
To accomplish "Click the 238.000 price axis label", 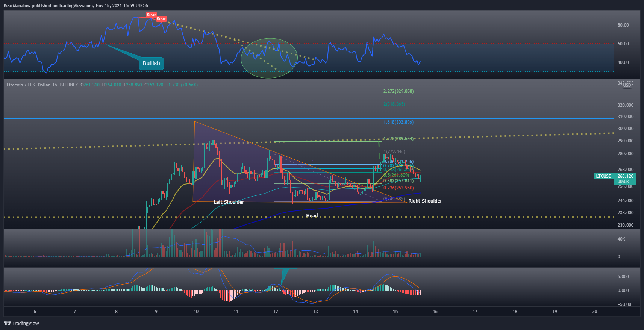I will [625, 213].
